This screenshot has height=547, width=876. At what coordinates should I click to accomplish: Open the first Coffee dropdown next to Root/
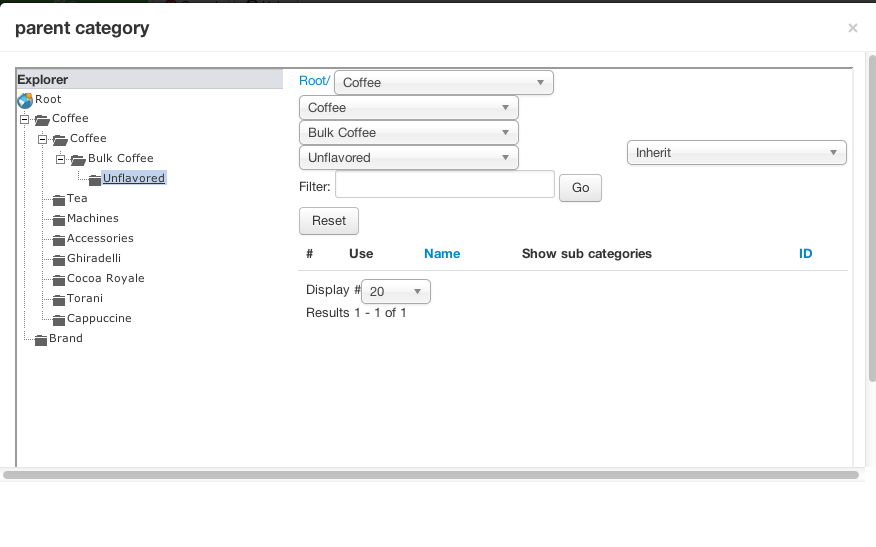(x=444, y=83)
